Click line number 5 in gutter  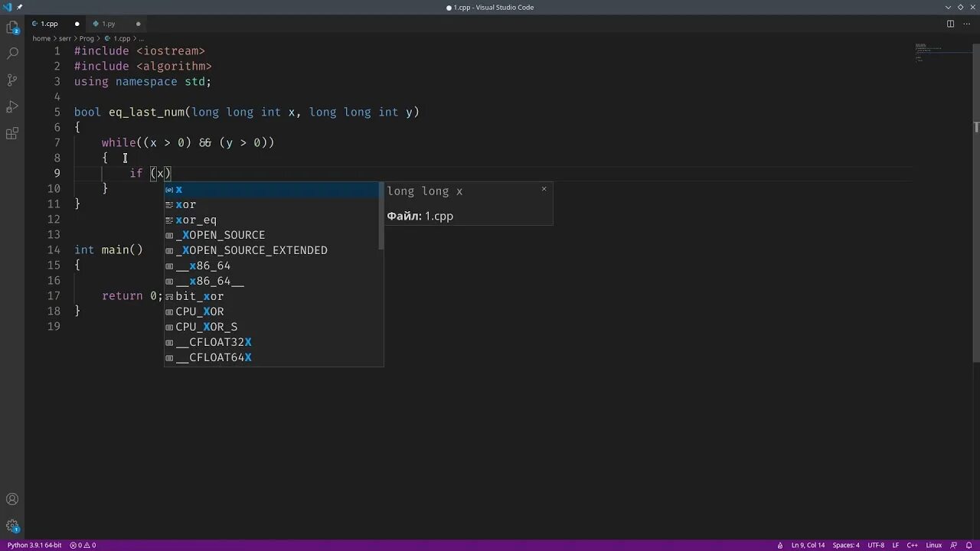click(57, 112)
